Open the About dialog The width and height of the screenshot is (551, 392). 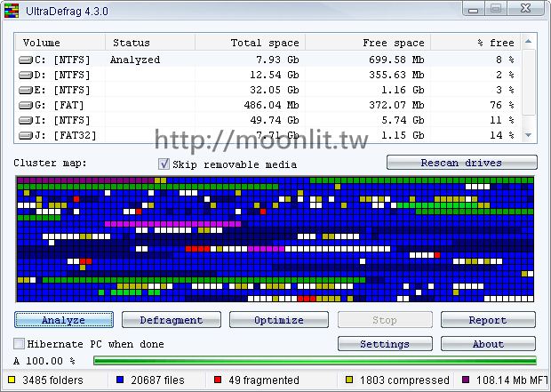(x=488, y=343)
